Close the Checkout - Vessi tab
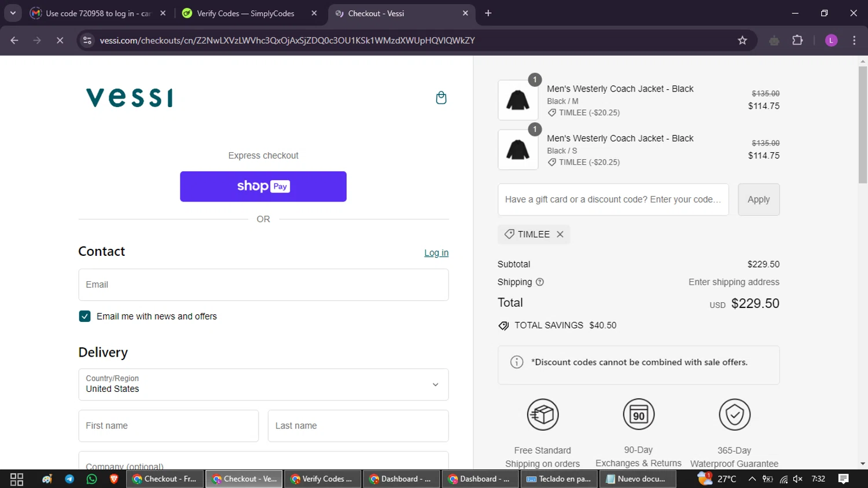The height and width of the screenshot is (488, 868). (465, 13)
